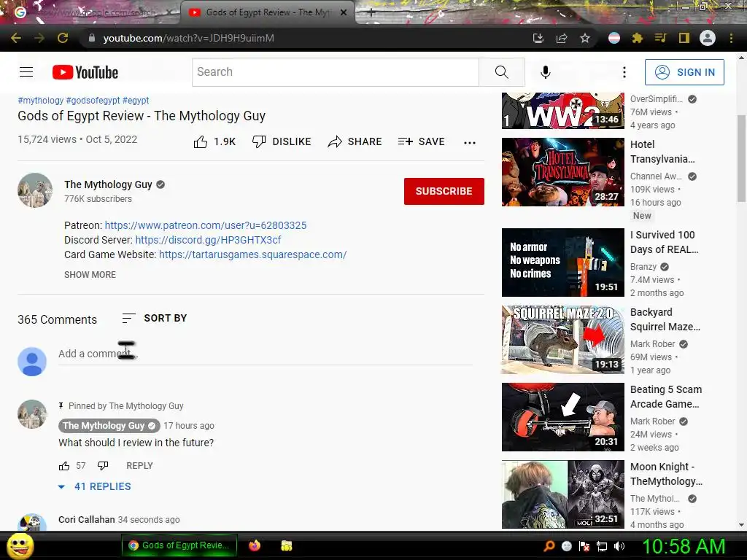Open Chrome profile avatar menu
The width and height of the screenshot is (747, 560).
click(708, 38)
